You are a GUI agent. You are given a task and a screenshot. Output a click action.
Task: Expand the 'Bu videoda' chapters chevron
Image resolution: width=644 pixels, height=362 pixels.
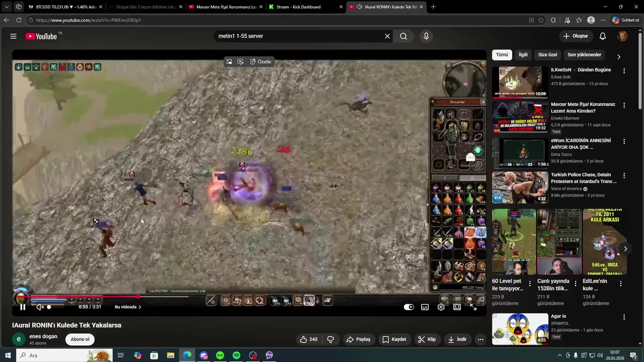(x=140, y=307)
